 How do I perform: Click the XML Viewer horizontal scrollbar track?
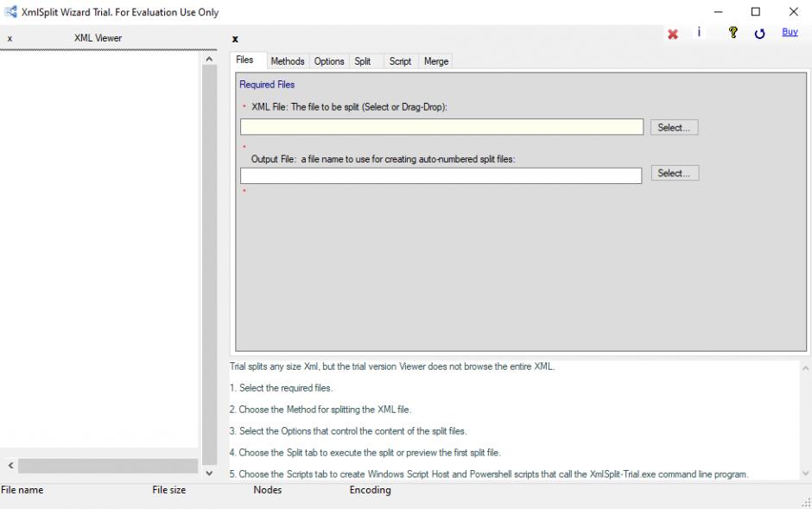tap(108, 466)
